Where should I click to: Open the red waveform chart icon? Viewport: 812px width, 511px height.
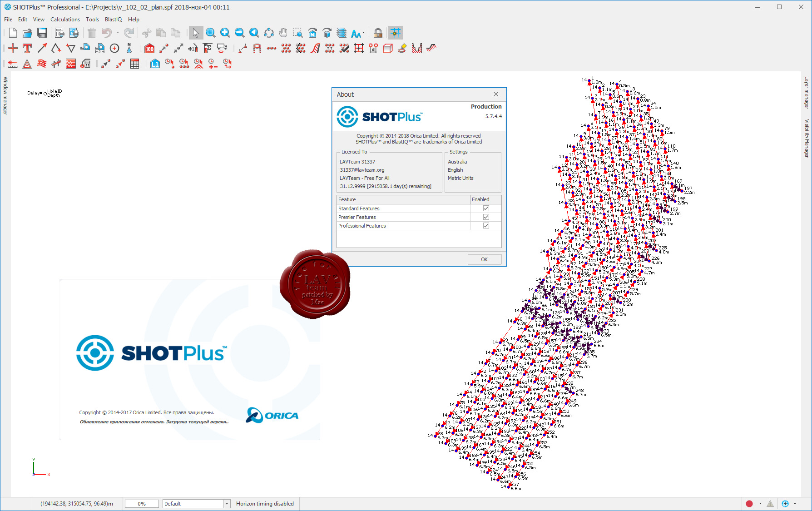(71, 64)
